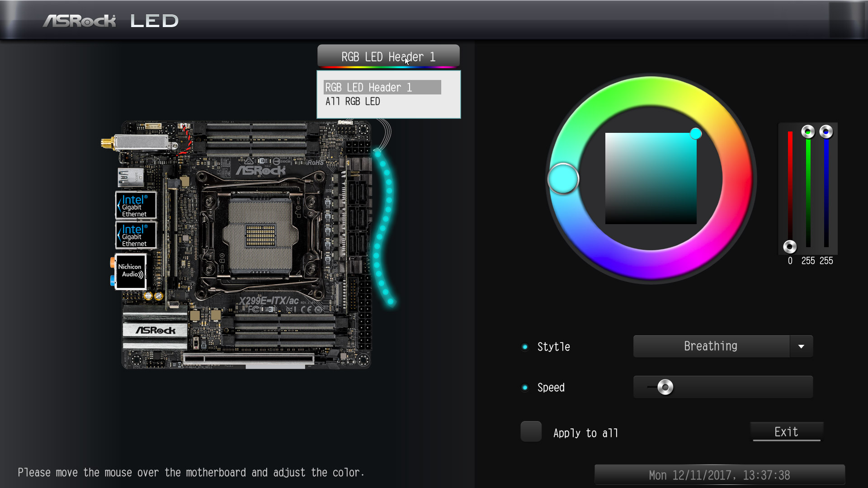
Task: Click the blue channel slider knob
Action: (826, 132)
